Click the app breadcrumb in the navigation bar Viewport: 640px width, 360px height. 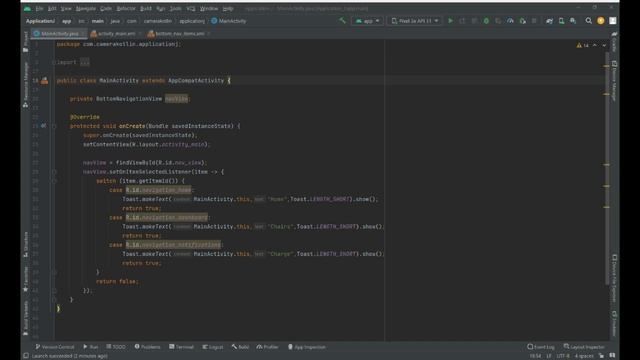[x=67, y=21]
